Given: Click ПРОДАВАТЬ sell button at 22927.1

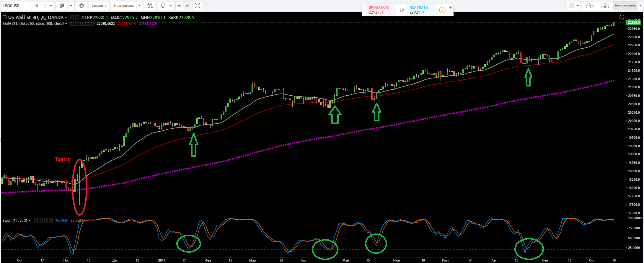Looking at the screenshot, I should (x=381, y=10).
